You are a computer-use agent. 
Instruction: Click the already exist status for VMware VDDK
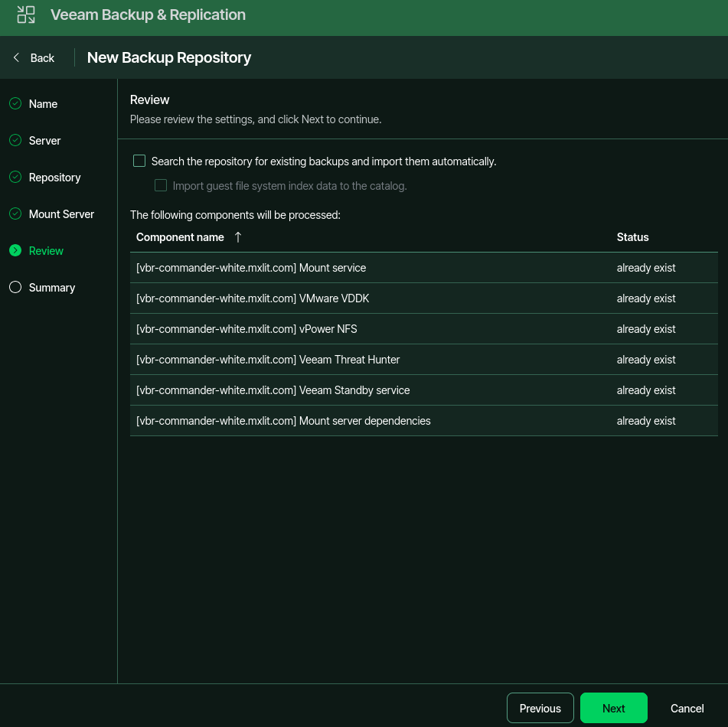(646, 298)
